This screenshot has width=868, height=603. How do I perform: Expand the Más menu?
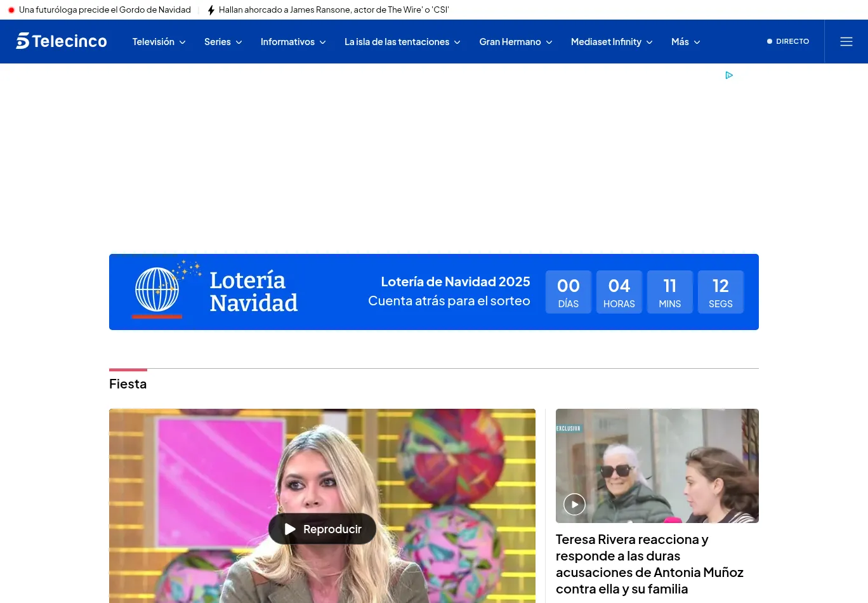(685, 42)
